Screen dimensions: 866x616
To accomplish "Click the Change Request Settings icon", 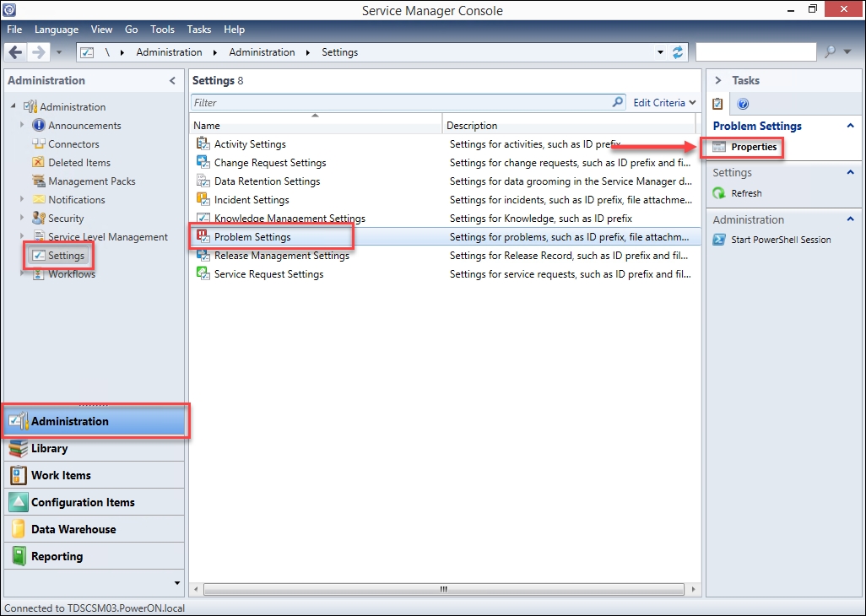I will click(203, 162).
